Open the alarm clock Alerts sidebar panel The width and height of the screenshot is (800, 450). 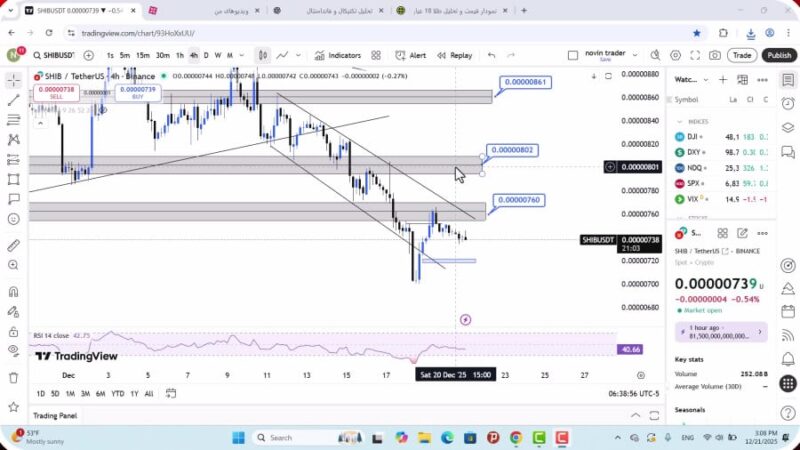(789, 101)
